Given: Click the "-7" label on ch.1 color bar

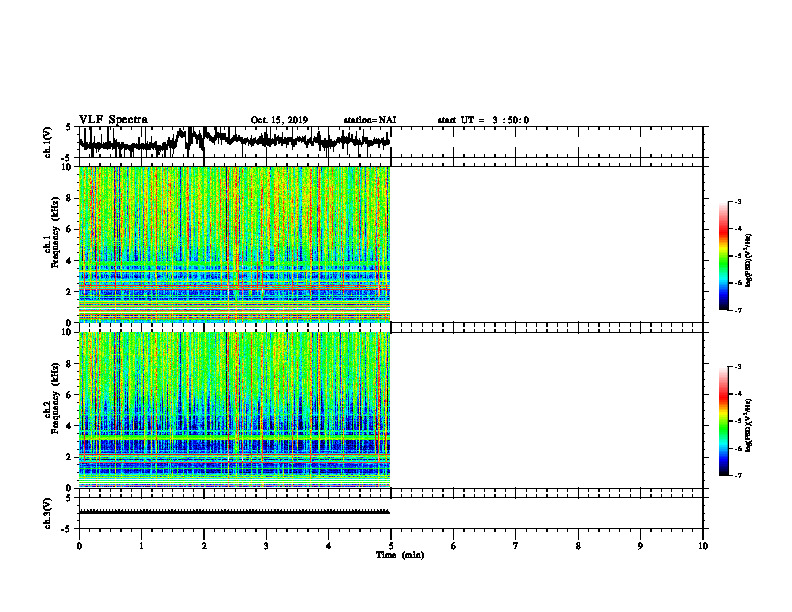Looking at the screenshot, I should pyautogui.click(x=737, y=310).
